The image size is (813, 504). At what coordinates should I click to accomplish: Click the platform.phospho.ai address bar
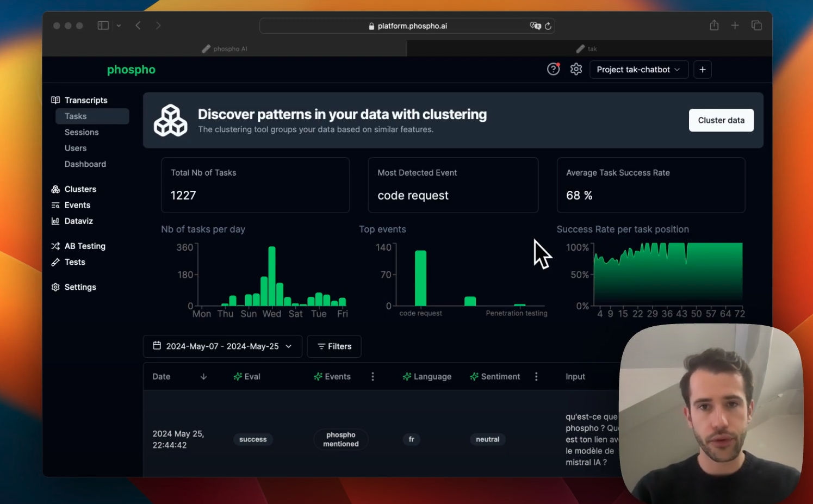[407, 26]
